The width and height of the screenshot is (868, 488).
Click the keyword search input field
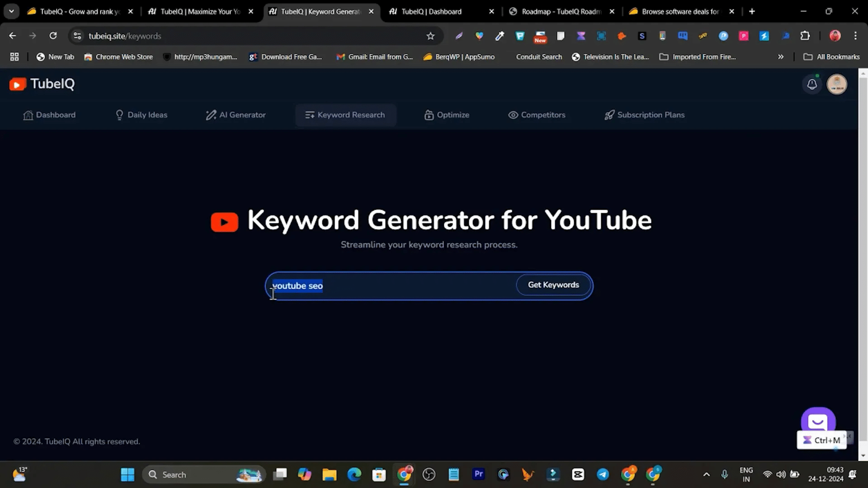[407, 286]
